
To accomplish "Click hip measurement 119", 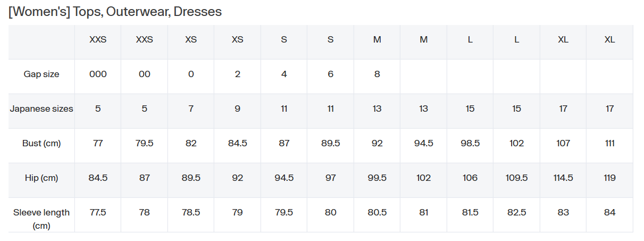I will [x=610, y=178].
